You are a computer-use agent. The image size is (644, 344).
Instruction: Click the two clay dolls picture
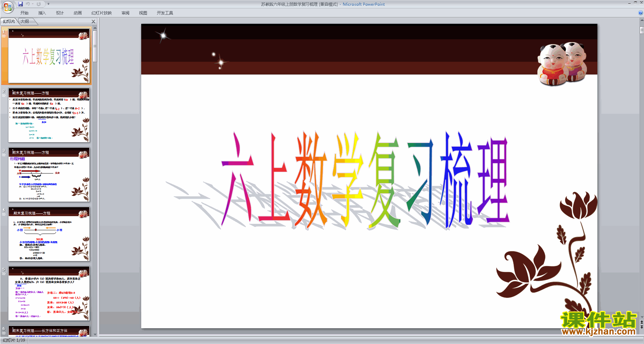pyautogui.click(x=562, y=63)
